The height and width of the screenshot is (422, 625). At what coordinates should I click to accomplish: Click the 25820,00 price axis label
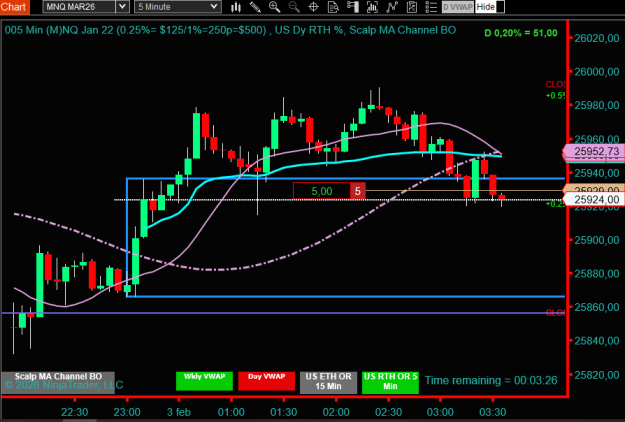coord(597,375)
